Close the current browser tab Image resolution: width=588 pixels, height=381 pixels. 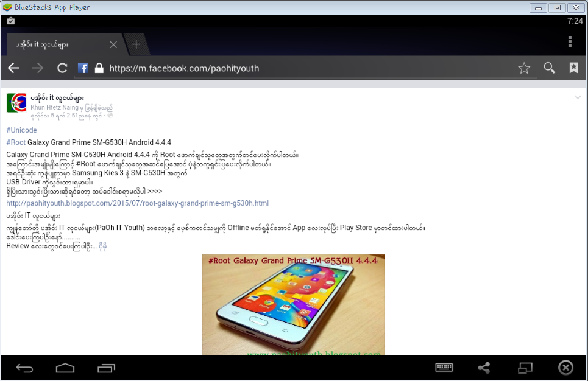[113, 45]
